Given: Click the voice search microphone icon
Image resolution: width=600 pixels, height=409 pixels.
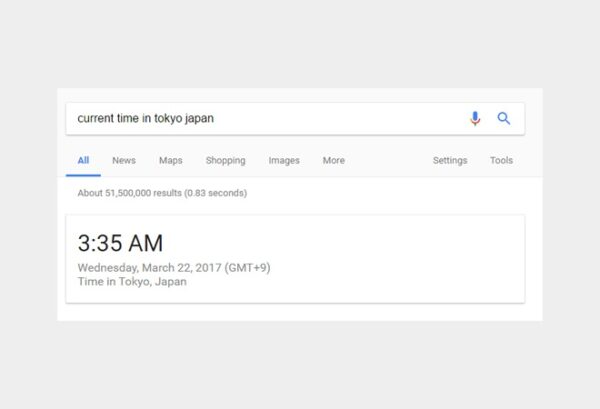Looking at the screenshot, I should coord(475,119).
